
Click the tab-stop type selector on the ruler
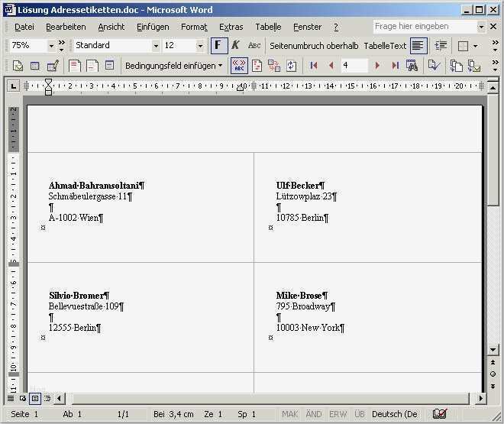13,86
